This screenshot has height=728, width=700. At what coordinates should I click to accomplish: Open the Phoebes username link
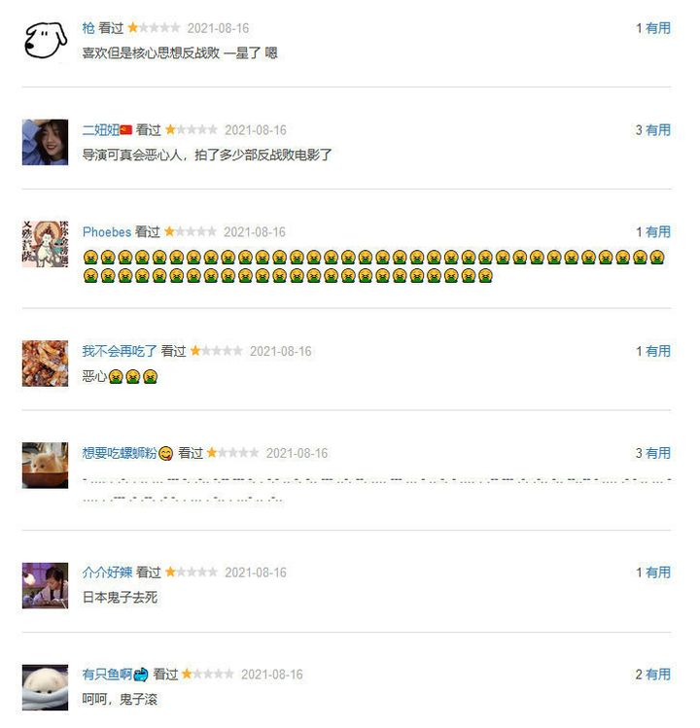pos(107,231)
